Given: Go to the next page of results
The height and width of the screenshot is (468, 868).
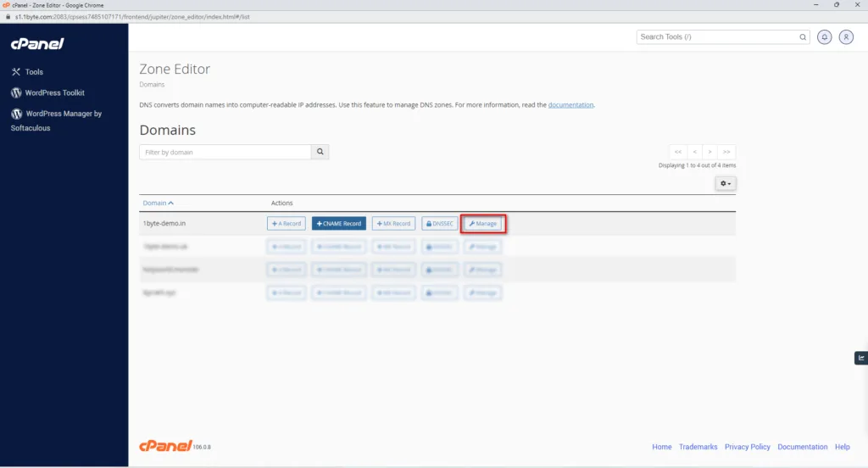Looking at the screenshot, I should 709,152.
